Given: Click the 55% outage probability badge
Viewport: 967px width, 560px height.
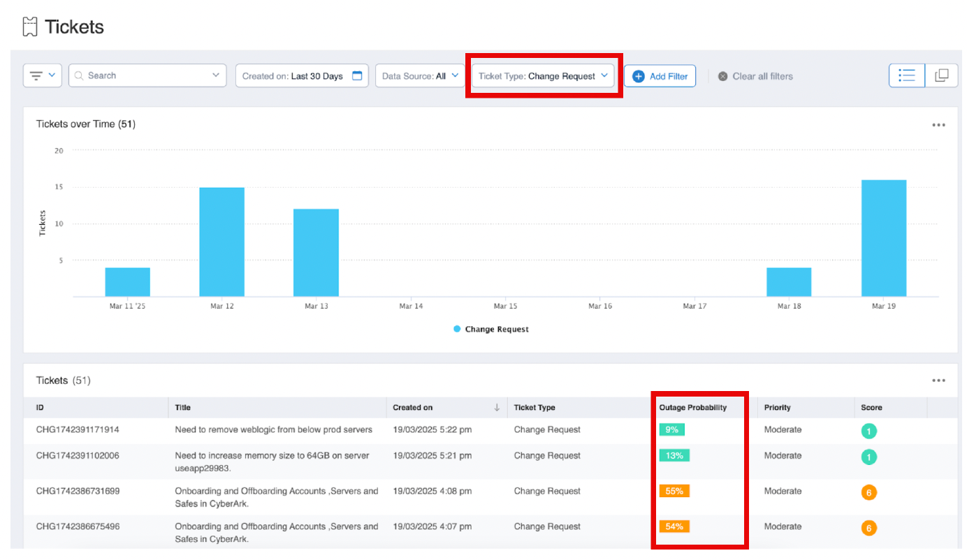Looking at the screenshot, I should (674, 491).
